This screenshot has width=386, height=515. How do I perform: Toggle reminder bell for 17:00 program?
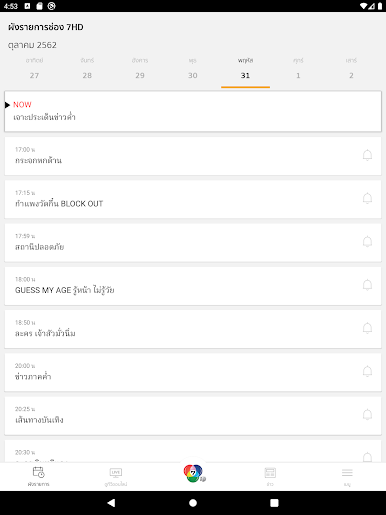click(x=367, y=155)
